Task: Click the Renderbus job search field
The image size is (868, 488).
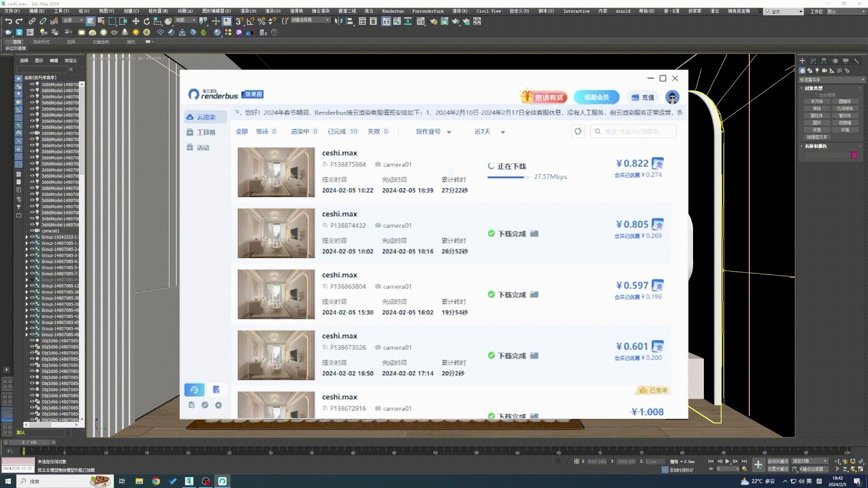Action: tap(633, 131)
